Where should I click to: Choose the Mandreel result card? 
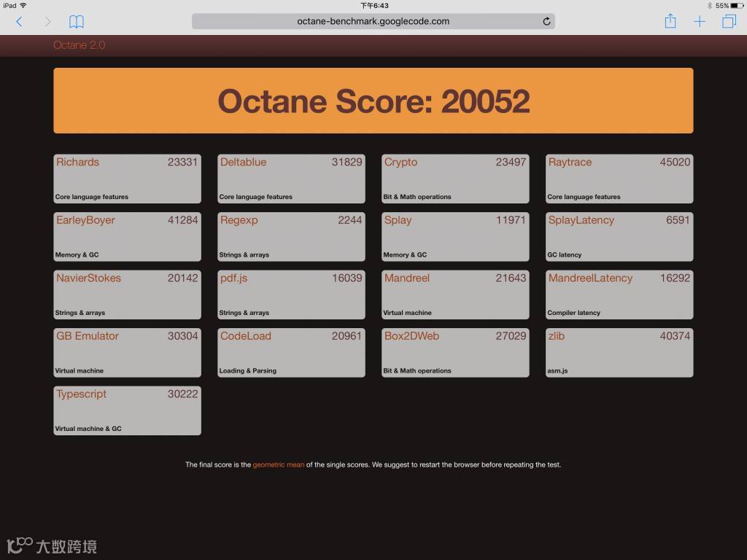pyautogui.click(x=455, y=295)
